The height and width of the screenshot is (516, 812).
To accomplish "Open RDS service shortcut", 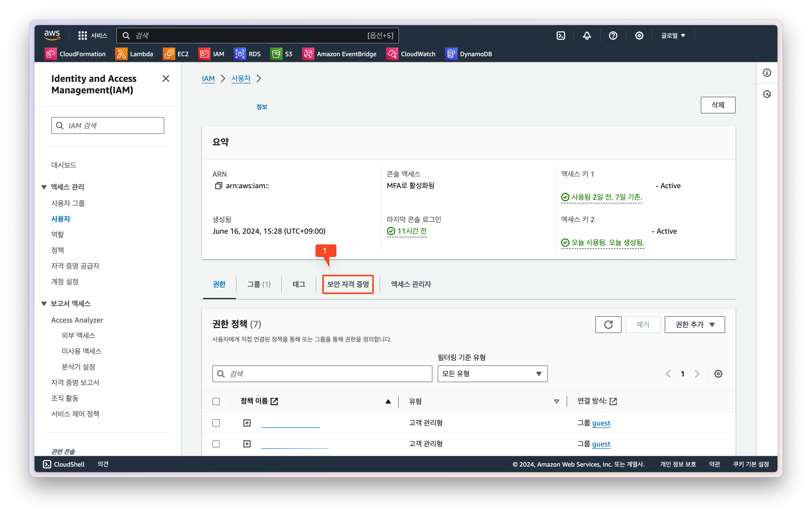I will (x=247, y=54).
